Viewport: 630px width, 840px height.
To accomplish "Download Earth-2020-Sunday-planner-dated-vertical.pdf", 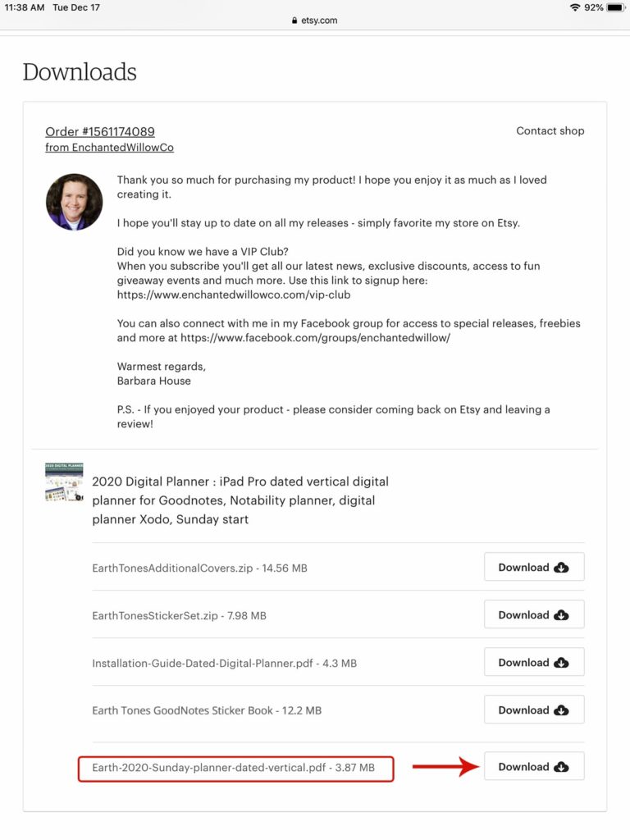I will tap(533, 766).
